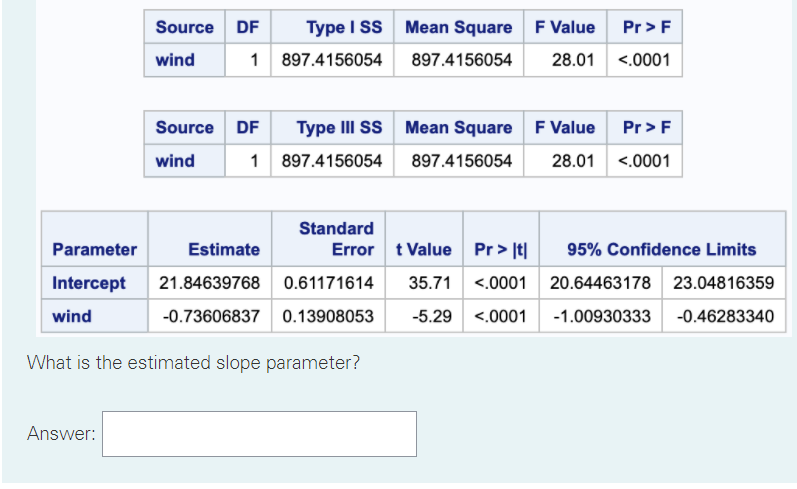Click the Parameter column header
This screenshot has width=797, height=489.
point(95,250)
